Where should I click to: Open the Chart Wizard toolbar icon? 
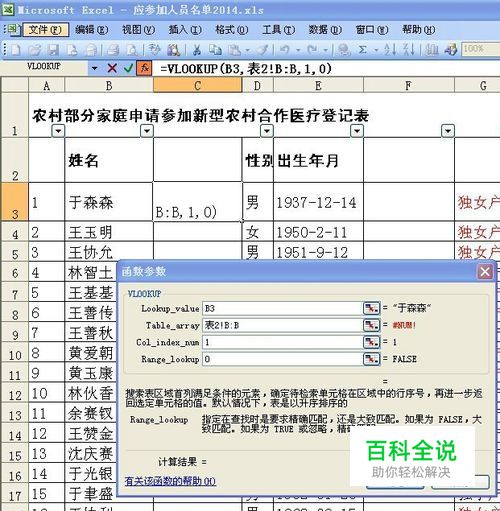(x=432, y=50)
